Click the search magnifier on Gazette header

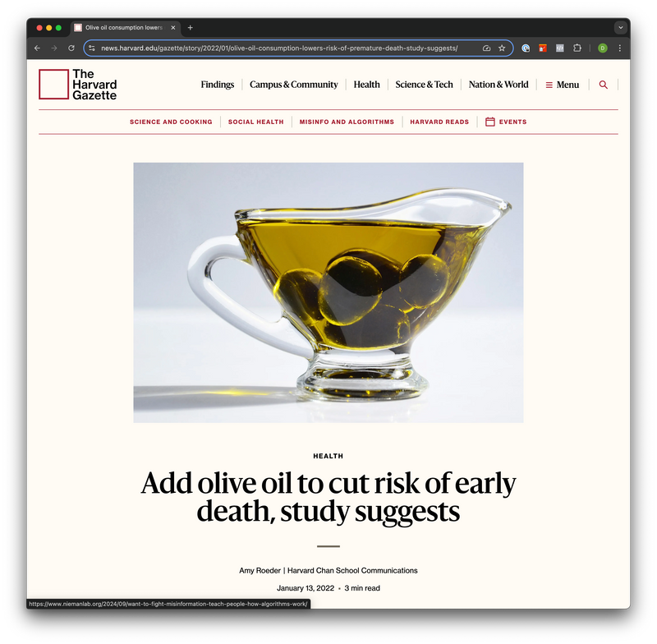click(x=603, y=85)
